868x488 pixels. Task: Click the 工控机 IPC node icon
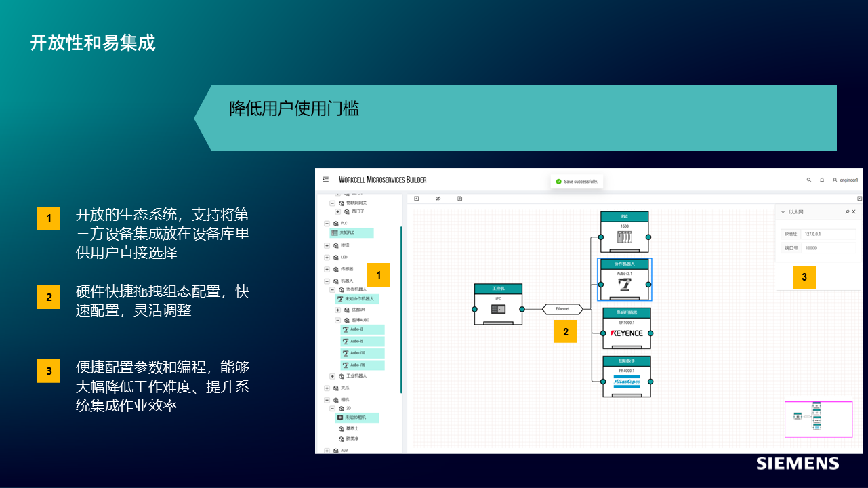click(x=498, y=309)
